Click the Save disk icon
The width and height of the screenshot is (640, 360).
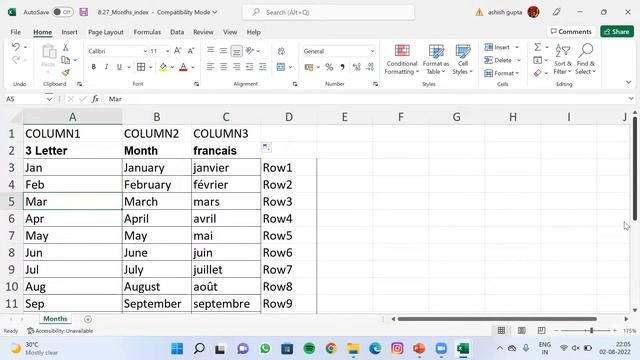[x=84, y=12]
